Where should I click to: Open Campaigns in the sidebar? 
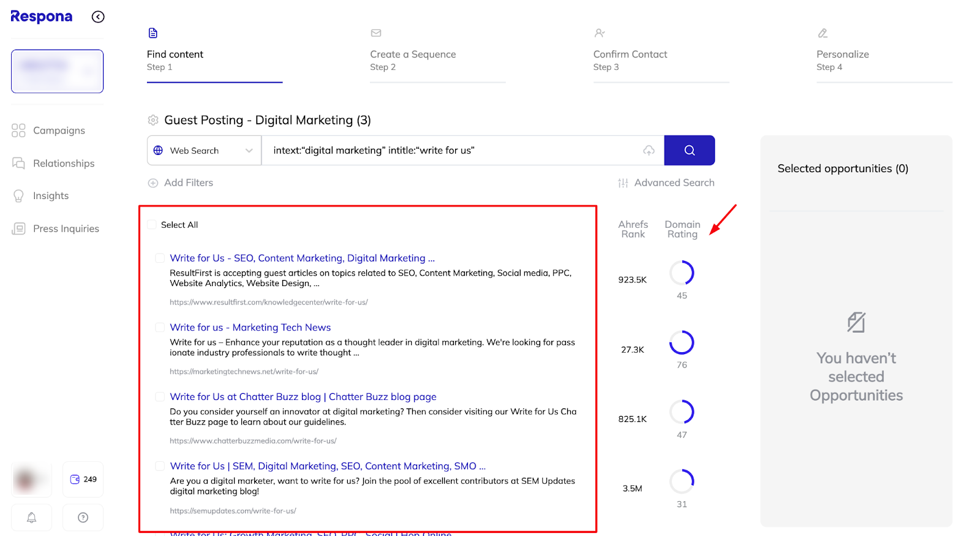[59, 130]
